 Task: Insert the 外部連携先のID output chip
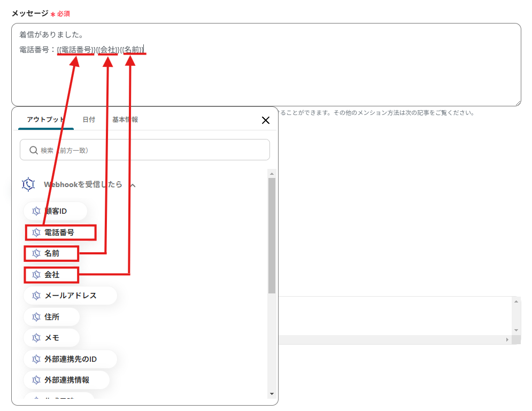coord(70,359)
